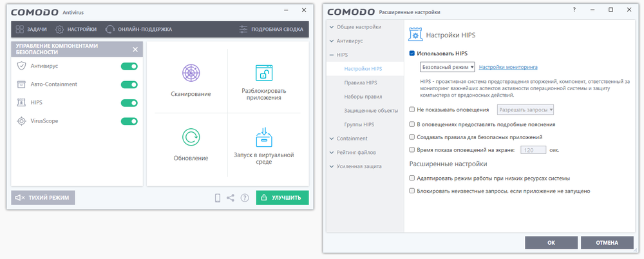Open Подробная сводка view
The width and height of the screenshot is (644, 259).
271,29
